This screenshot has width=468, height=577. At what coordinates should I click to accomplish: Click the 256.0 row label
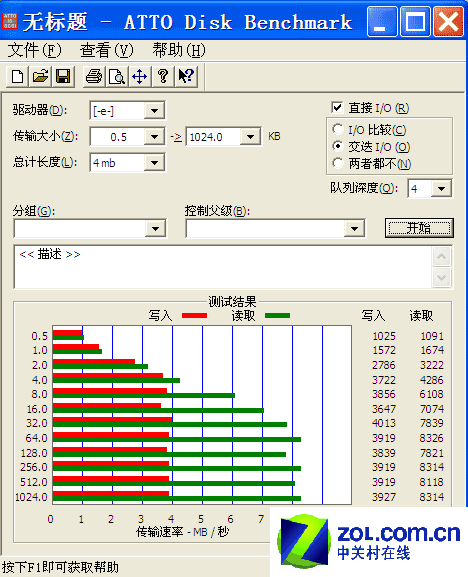[x=33, y=467]
